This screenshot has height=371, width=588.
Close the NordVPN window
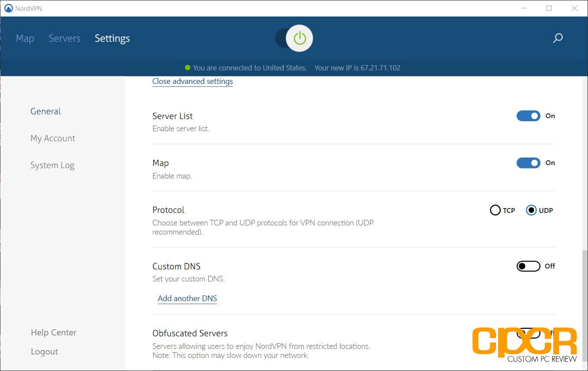click(575, 8)
